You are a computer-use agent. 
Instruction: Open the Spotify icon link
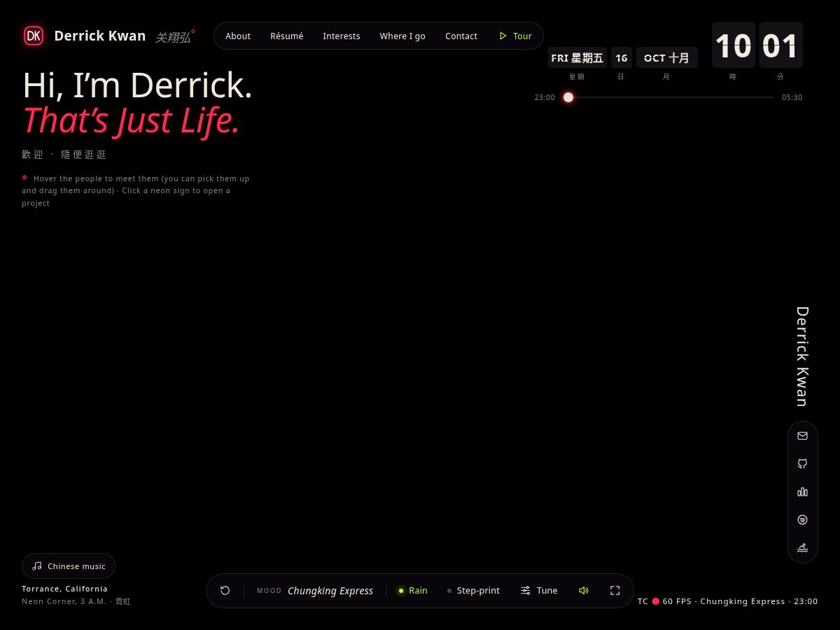[x=802, y=519]
